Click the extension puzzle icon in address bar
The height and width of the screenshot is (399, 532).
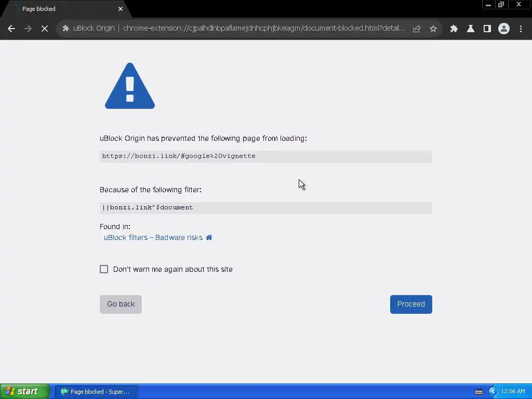click(x=65, y=29)
